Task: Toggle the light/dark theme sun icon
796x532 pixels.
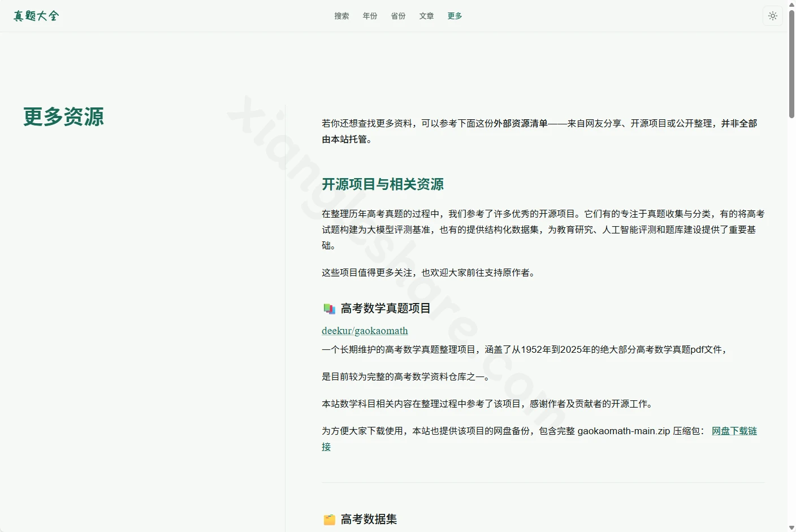Action: (773, 16)
